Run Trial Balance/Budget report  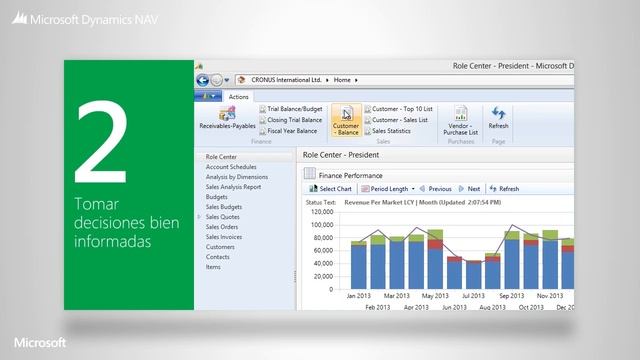[291, 109]
